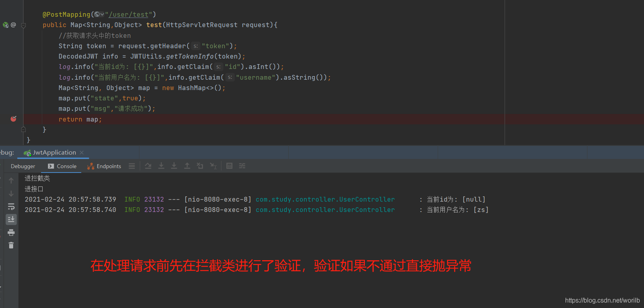Open the URL mapping globe dropdown in @PostMapping

point(99,14)
